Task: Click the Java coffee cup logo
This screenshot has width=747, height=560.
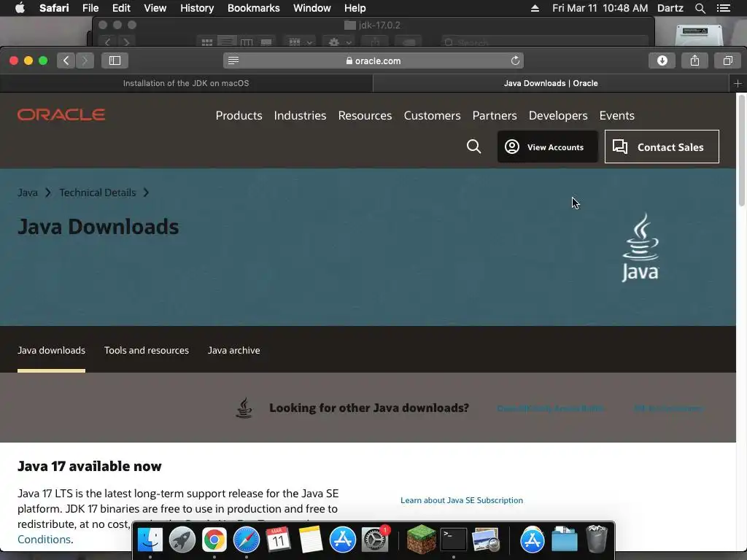Action: [x=640, y=247]
